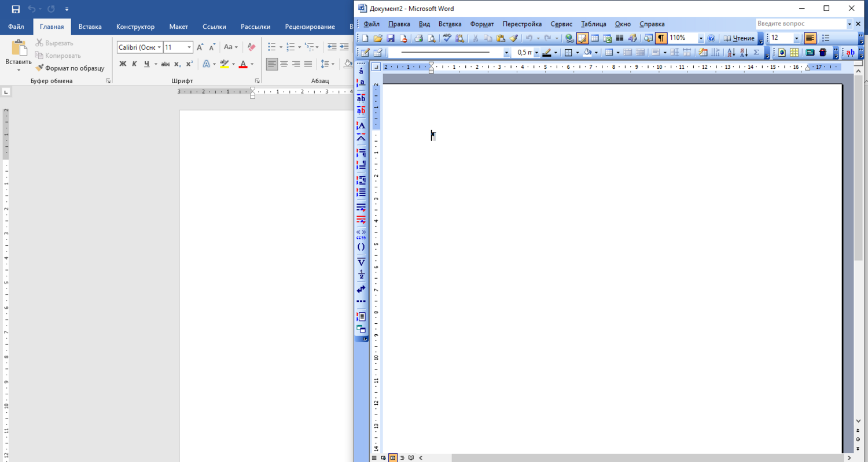Open Print Preview in Word 2003 toolbar

pos(431,38)
